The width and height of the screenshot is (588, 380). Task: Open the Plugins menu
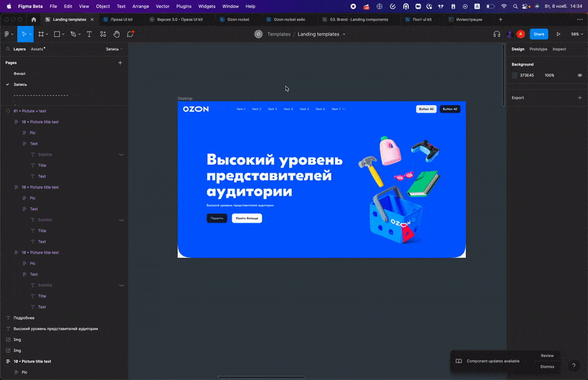[x=184, y=7]
